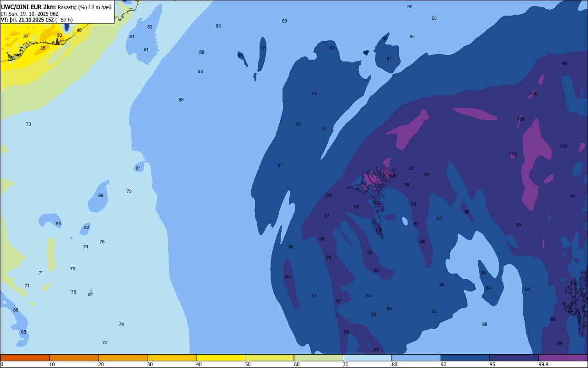The height and width of the screenshot is (368, 588).
Task: Click the humidity value 73 on the map
Action: click(28, 124)
